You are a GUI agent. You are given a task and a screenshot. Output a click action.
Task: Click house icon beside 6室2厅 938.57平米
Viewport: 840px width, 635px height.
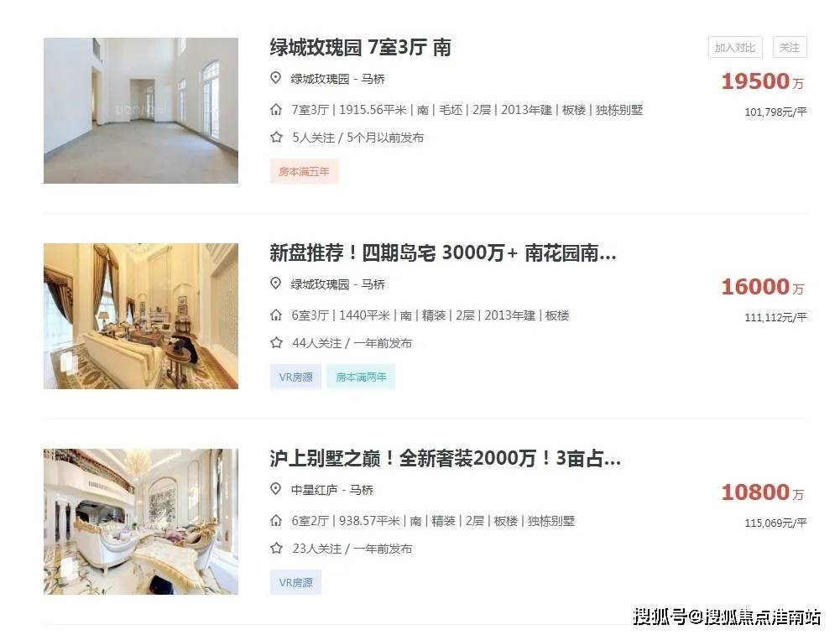(x=276, y=520)
